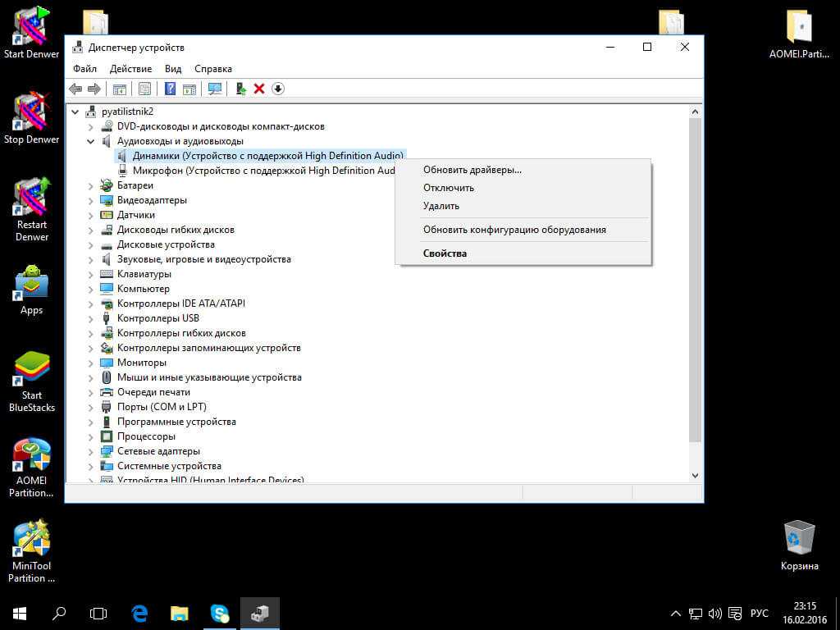Click the РУС language indicator in tray
The width and height of the screenshot is (840, 630).
pos(760,613)
